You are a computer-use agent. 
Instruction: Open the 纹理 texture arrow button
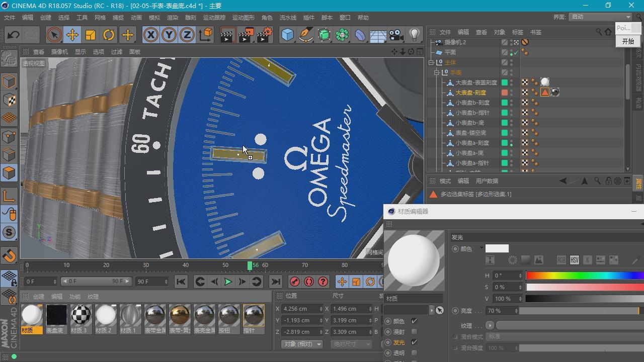tap(490, 325)
